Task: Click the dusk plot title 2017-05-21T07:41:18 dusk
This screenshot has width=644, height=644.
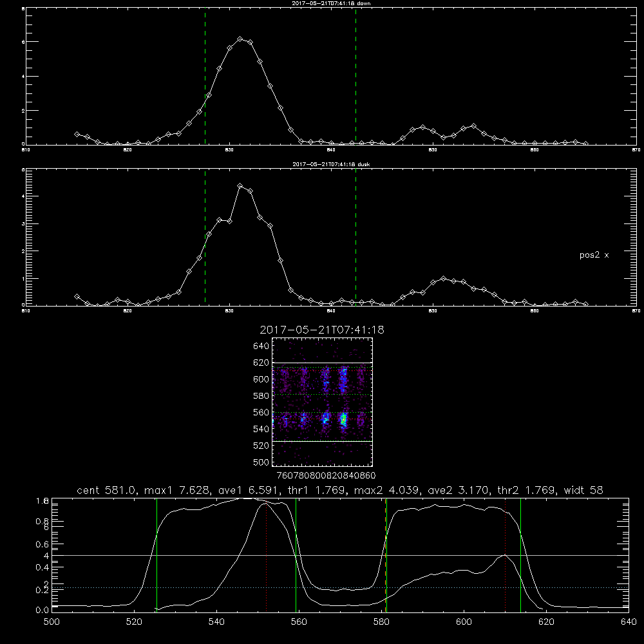Action: coord(331,164)
